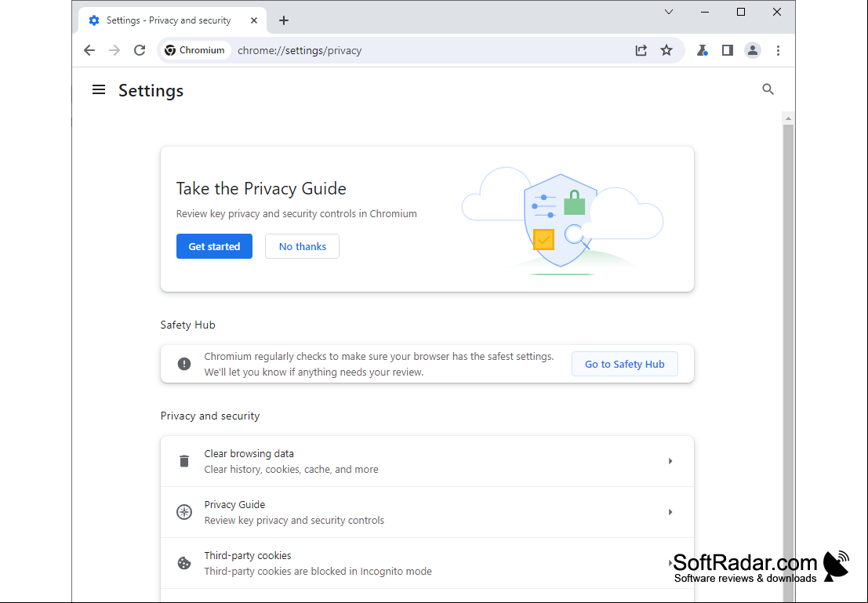Maximize the Chromium window
Screen dimensions: 868x603
tap(741, 12)
